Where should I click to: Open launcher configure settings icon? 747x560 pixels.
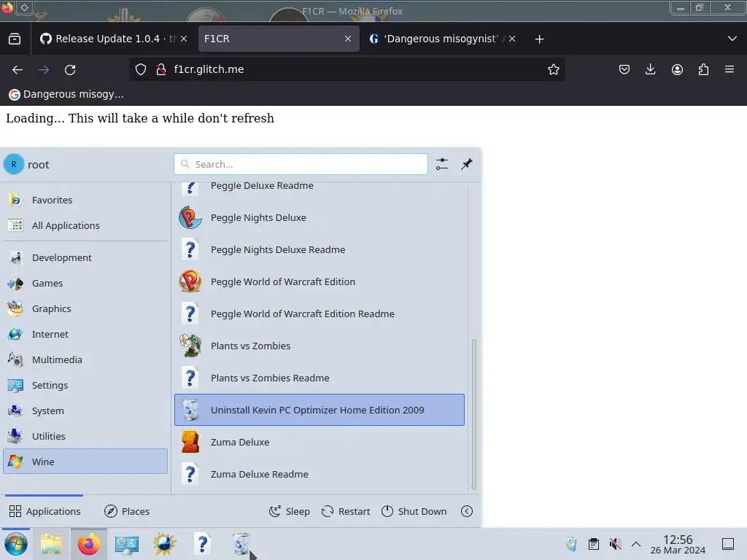pos(442,164)
